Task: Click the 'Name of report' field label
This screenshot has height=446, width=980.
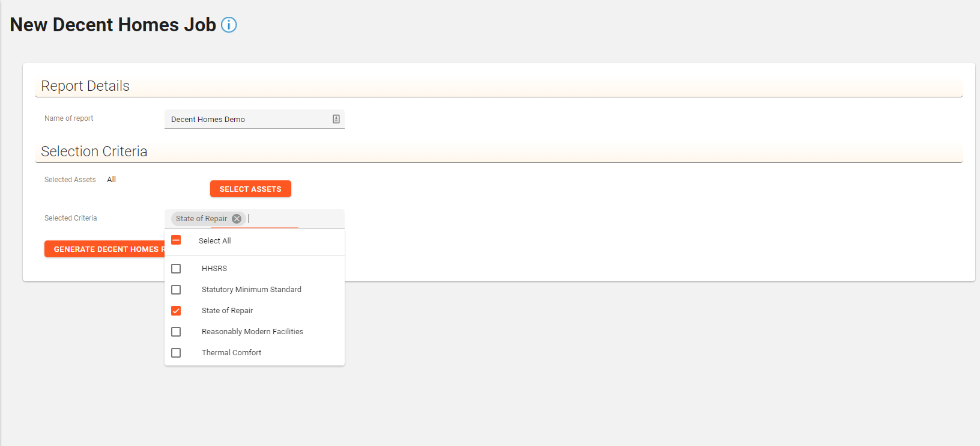Action: point(69,118)
